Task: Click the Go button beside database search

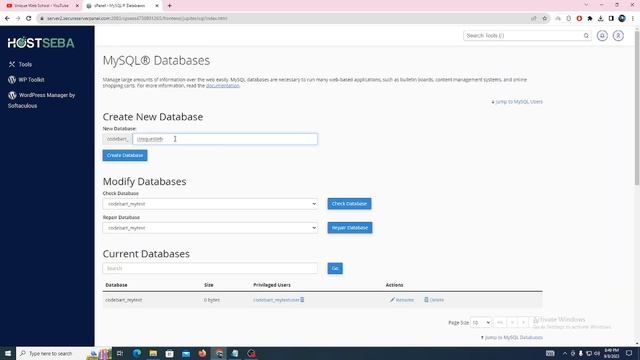Action: 335,269
